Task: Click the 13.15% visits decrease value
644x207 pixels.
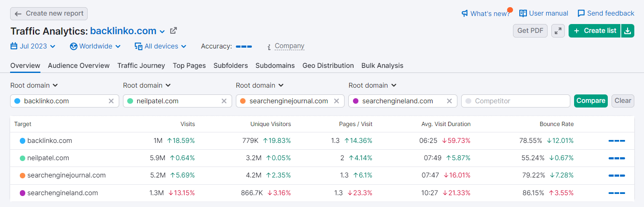Action: (x=182, y=193)
